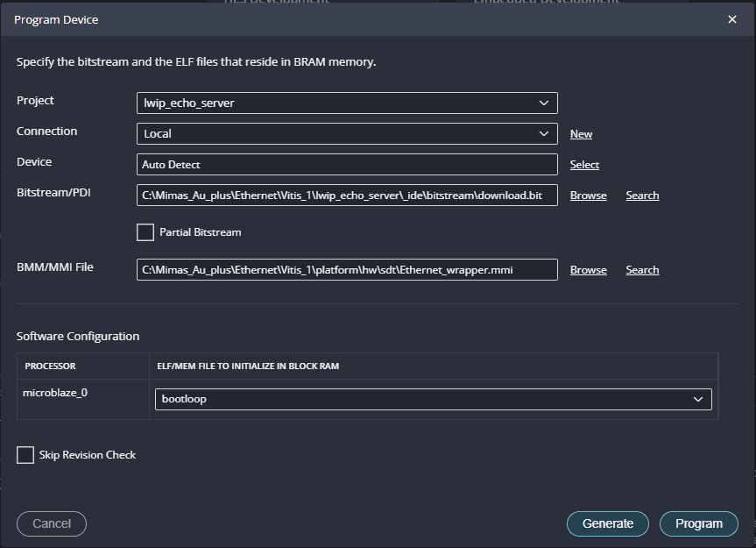Close the Program Device dialog
Image resolution: width=756 pixels, height=548 pixels.
[x=732, y=19]
